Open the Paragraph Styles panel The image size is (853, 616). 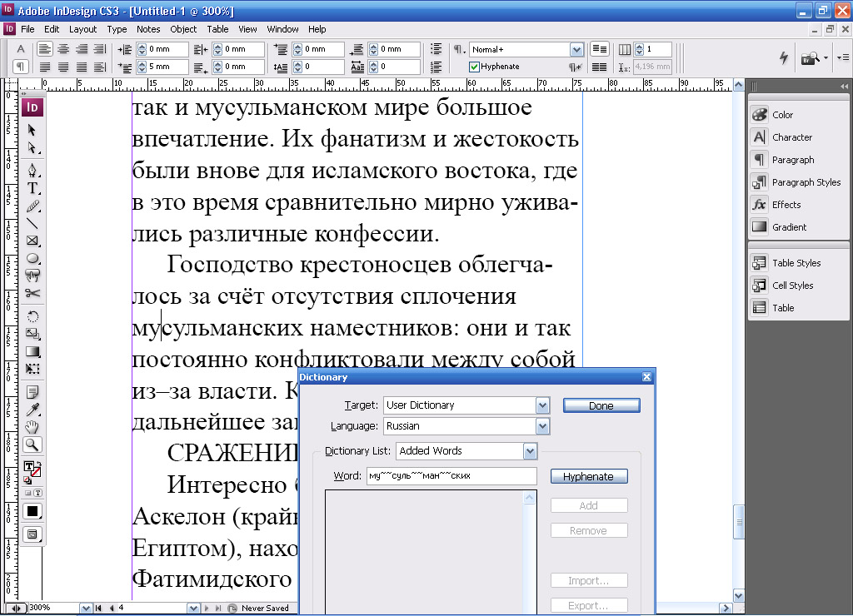point(796,182)
